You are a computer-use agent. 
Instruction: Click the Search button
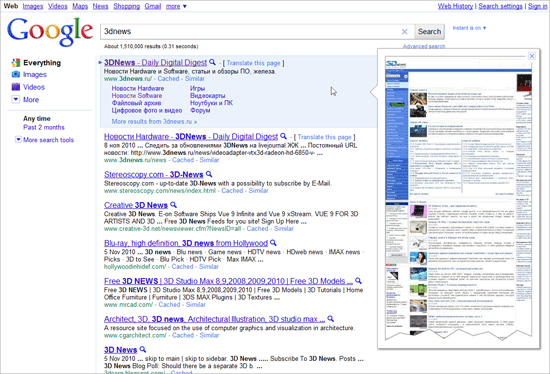pyautogui.click(x=429, y=32)
